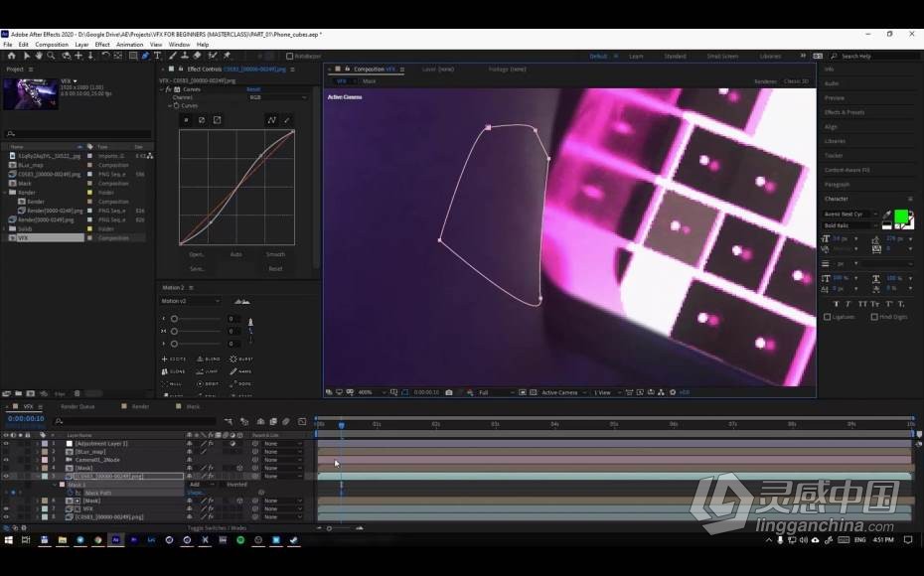This screenshot has width=924, height=576.
Task: Open the viewer magnification 400% dropdown
Action: (x=373, y=392)
